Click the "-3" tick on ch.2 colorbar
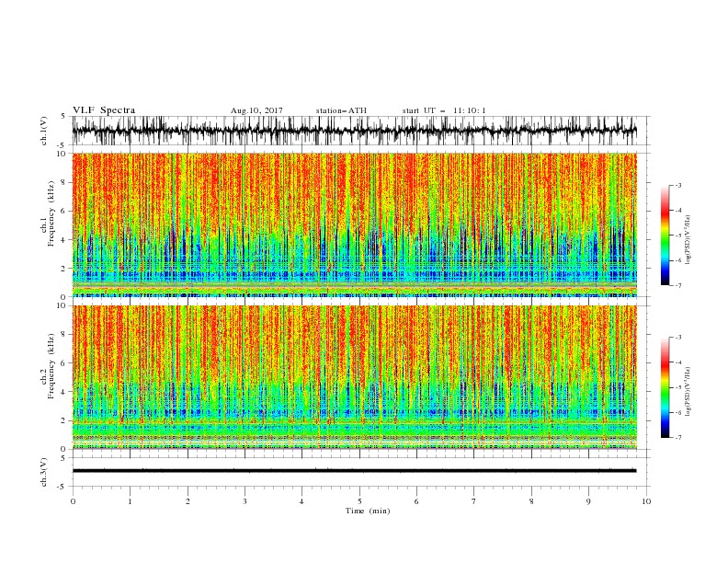This screenshot has height=563, width=728. pos(677,338)
